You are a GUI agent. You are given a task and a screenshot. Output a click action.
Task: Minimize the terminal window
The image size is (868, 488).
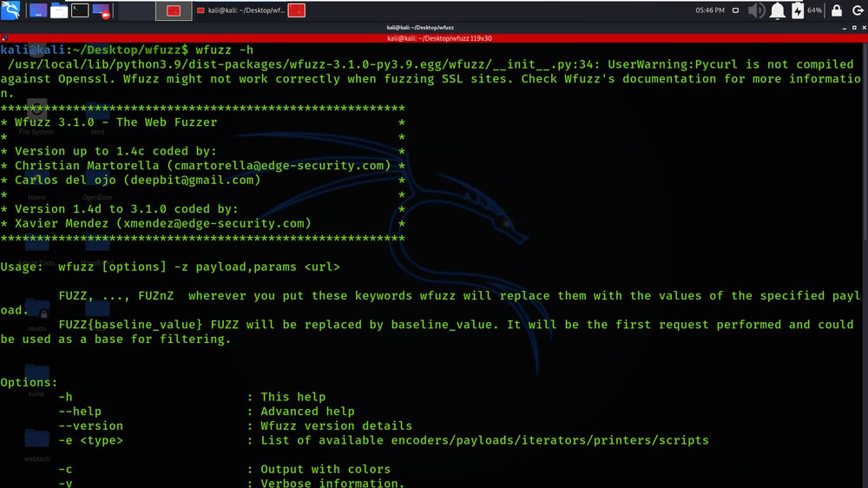tap(845, 27)
